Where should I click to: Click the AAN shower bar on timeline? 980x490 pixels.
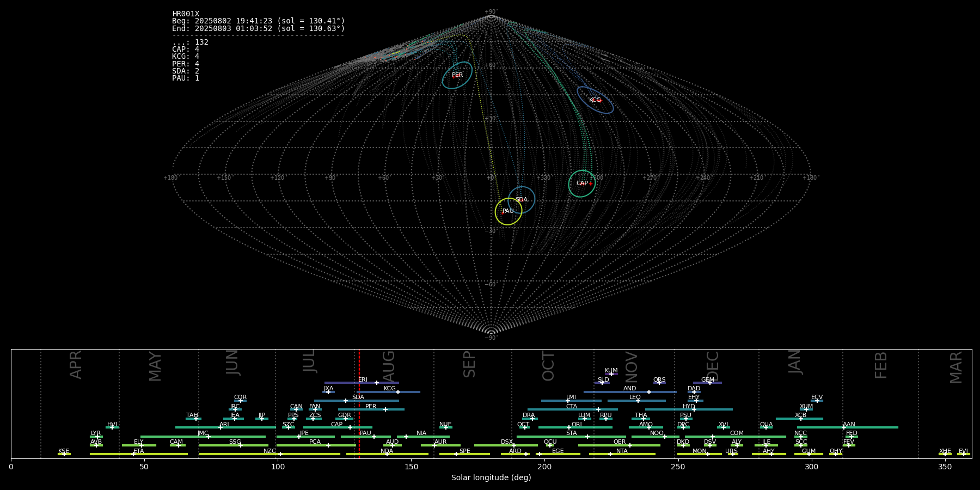[848, 427]
